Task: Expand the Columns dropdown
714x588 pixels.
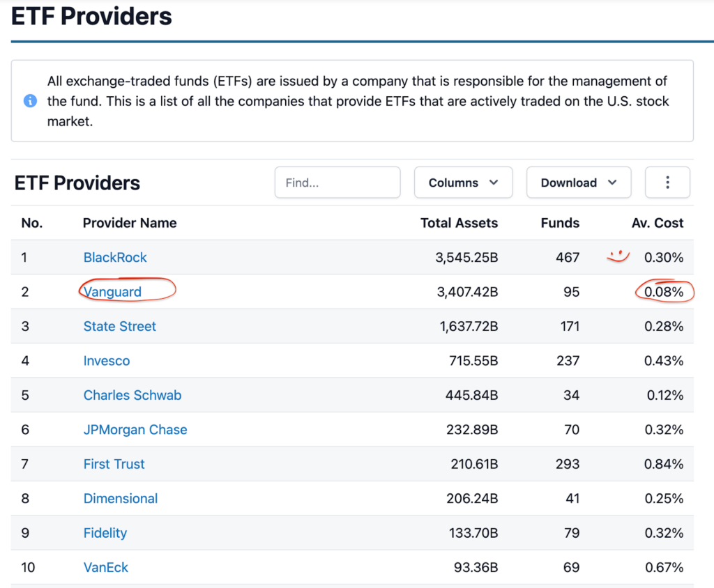Action: coord(463,183)
